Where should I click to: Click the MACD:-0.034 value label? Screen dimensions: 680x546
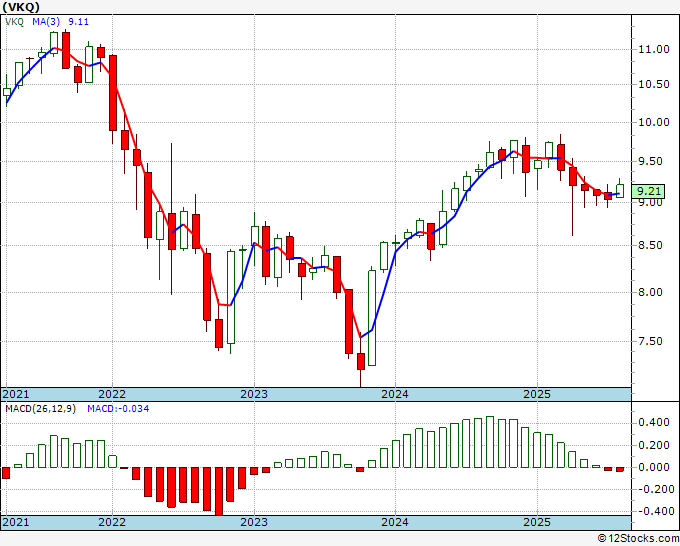tap(118, 409)
